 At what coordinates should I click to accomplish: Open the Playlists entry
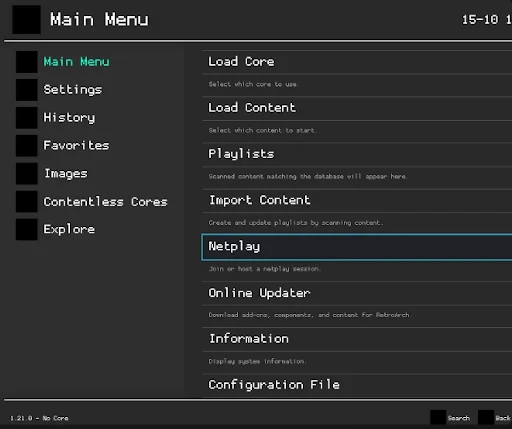357,154
